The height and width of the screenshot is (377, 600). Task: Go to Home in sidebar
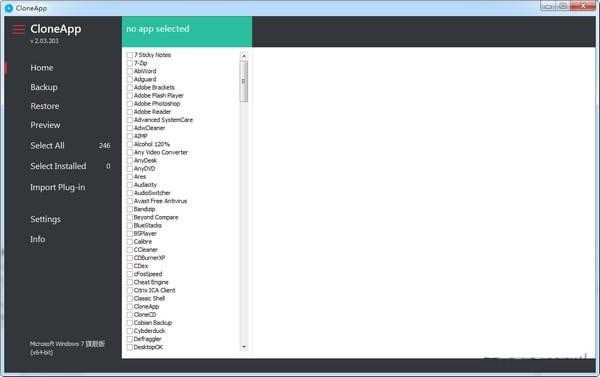(42, 68)
